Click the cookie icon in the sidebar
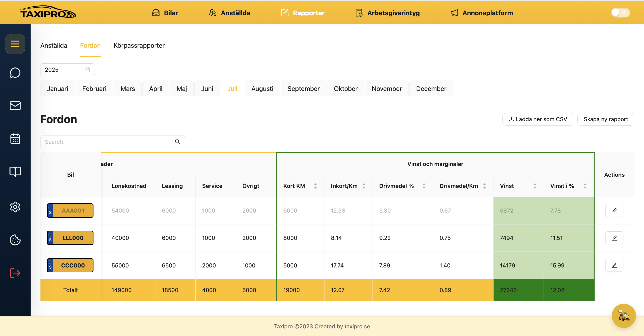 pos(15,240)
